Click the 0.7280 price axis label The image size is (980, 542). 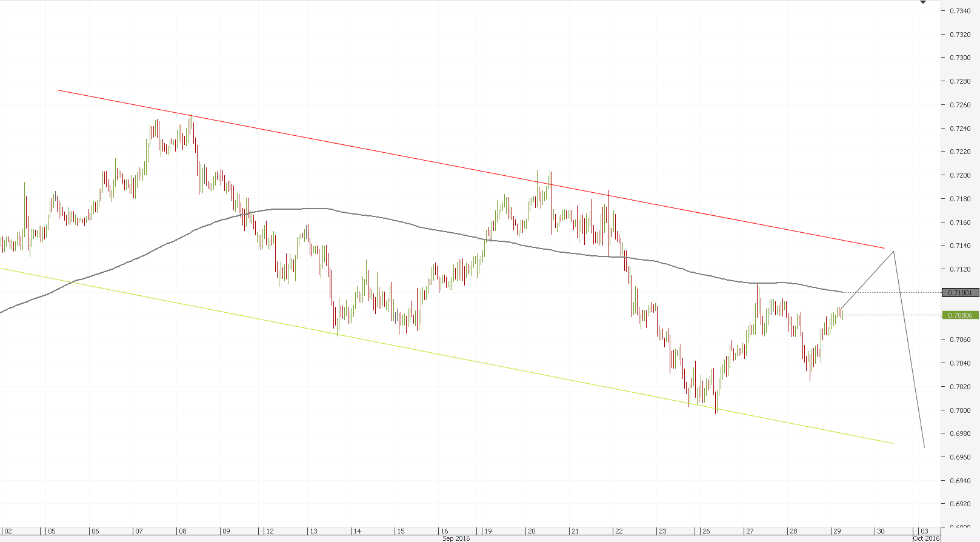pos(960,81)
